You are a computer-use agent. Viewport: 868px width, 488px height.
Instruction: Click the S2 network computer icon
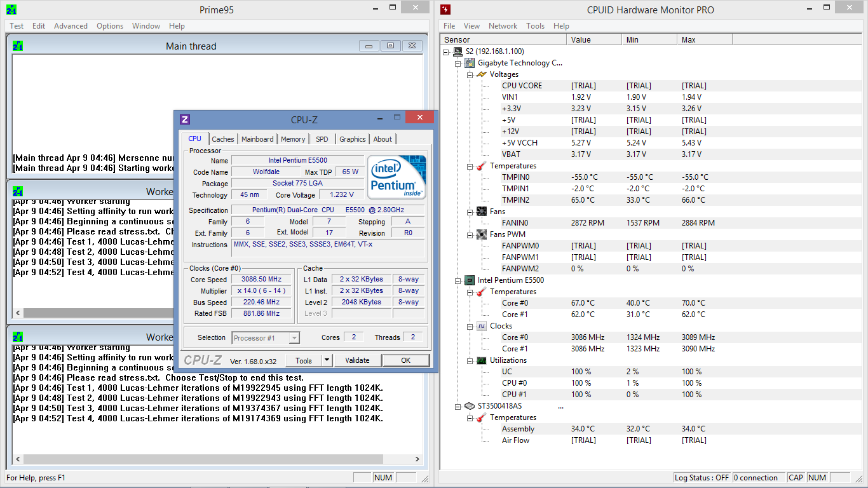click(x=458, y=51)
